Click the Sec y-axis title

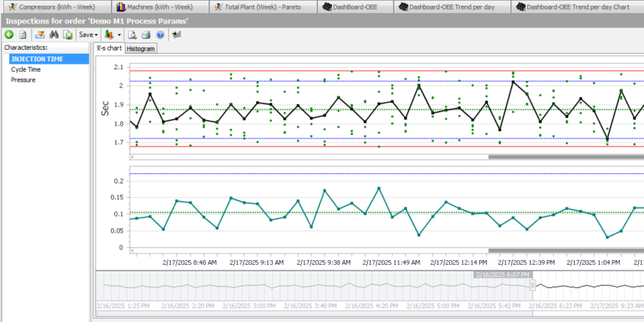pyautogui.click(x=105, y=108)
